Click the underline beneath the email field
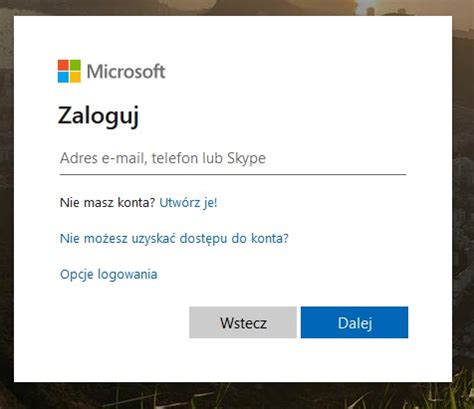 233,174
